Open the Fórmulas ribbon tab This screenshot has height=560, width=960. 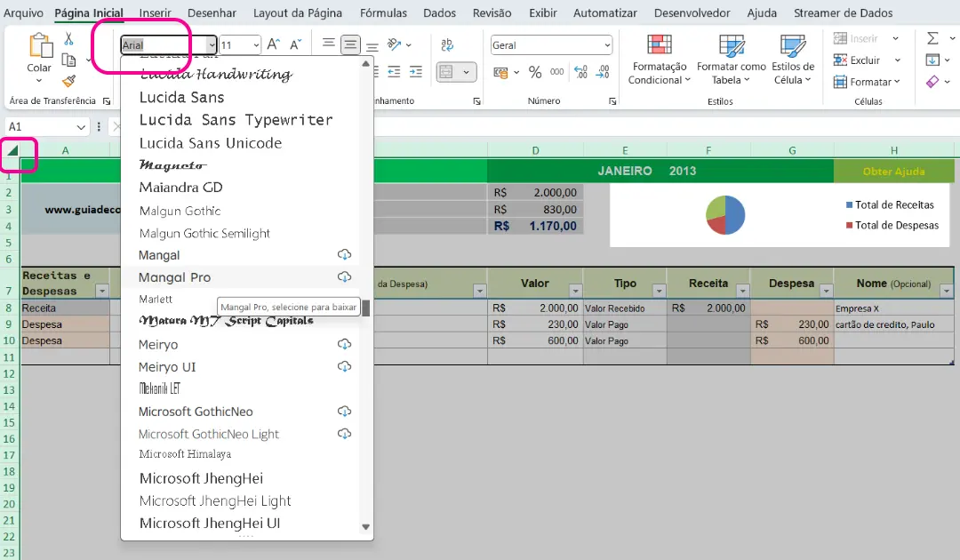(x=383, y=13)
